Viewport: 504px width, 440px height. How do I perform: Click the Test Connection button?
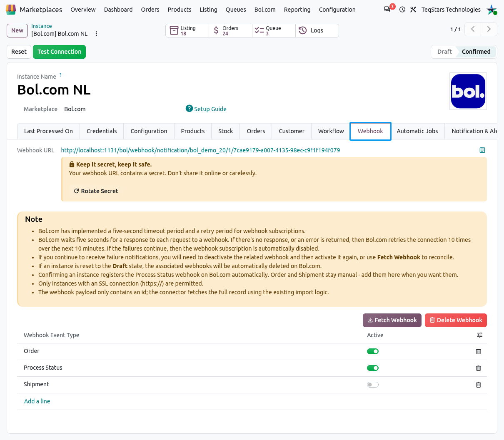tap(59, 52)
